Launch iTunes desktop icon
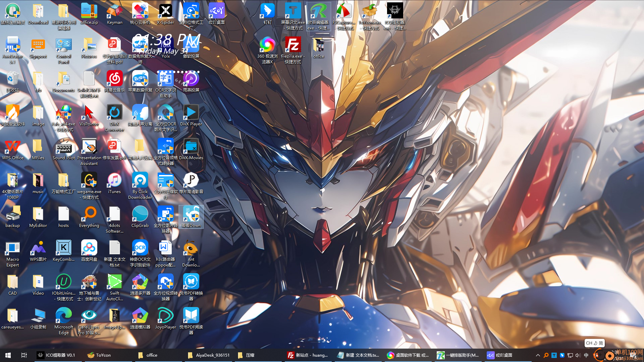The image size is (644, 362). pyautogui.click(x=115, y=183)
